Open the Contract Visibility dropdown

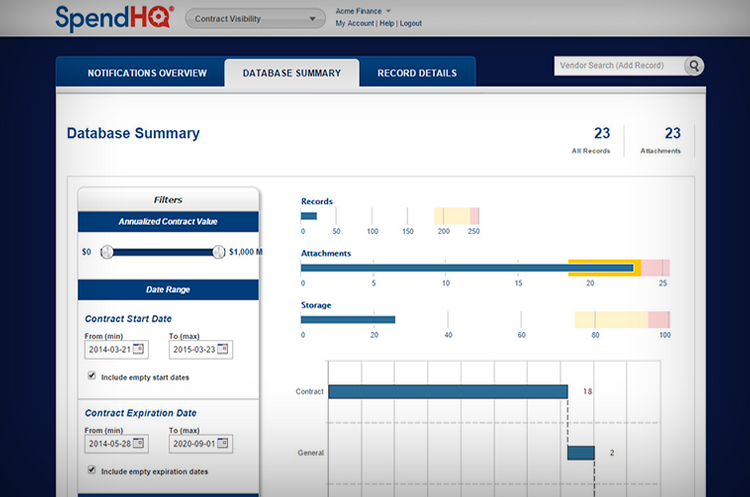point(256,19)
